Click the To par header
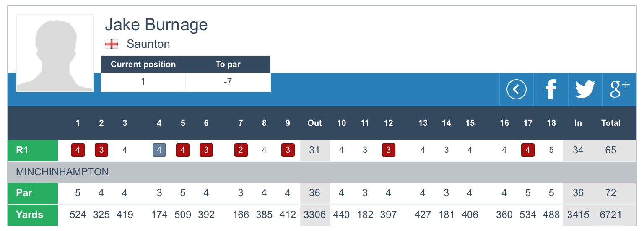Viewport: 644px width, 231px height. click(x=228, y=65)
